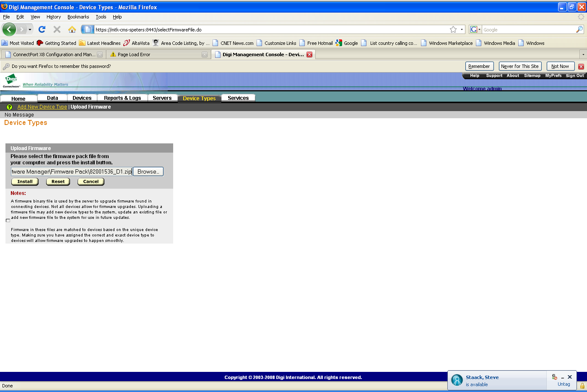Open the search engine selector dropdown
The image size is (587, 392).
click(x=475, y=29)
